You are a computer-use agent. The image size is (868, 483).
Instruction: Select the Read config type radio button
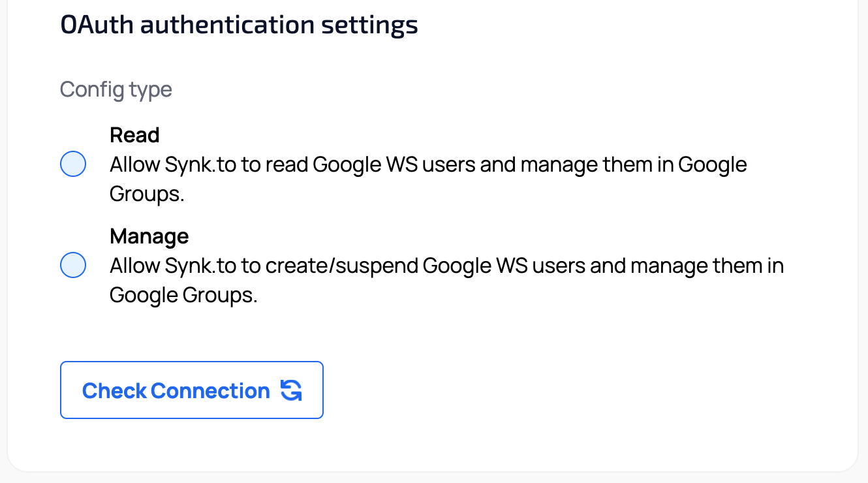(73, 164)
